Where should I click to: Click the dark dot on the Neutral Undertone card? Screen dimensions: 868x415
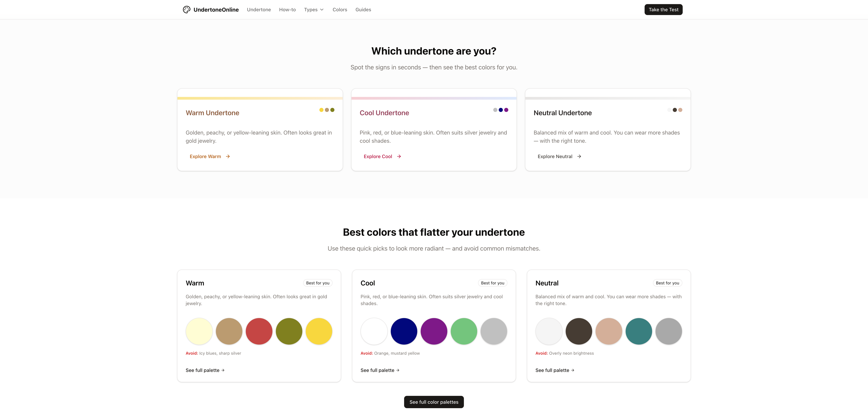(x=675, y=110)
